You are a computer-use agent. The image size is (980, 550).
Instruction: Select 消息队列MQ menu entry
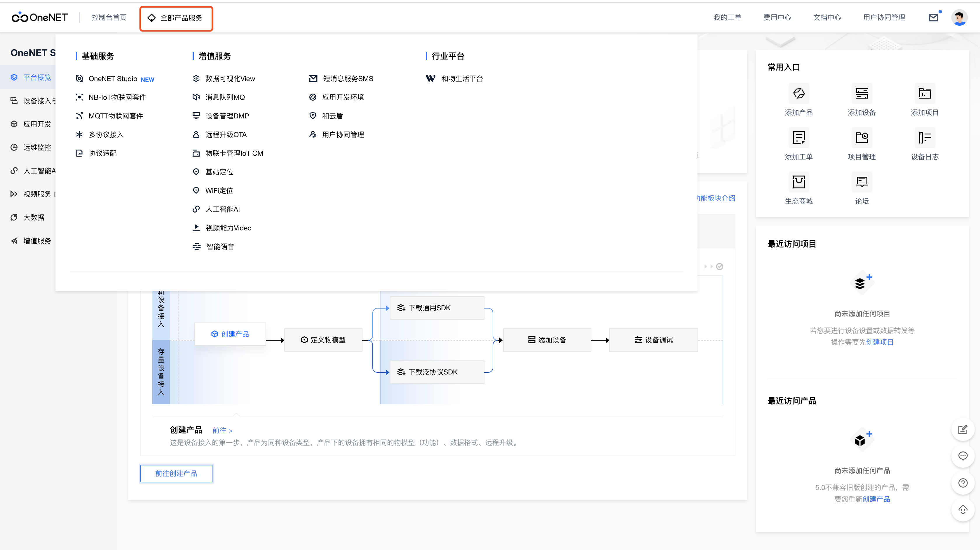point(218,97)
